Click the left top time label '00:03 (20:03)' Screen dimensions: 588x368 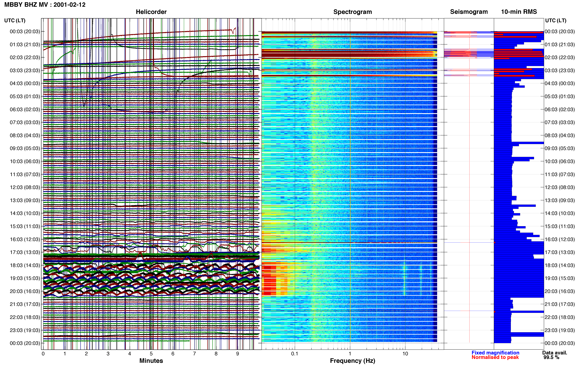pyautogui.click(x=25, y=31)
